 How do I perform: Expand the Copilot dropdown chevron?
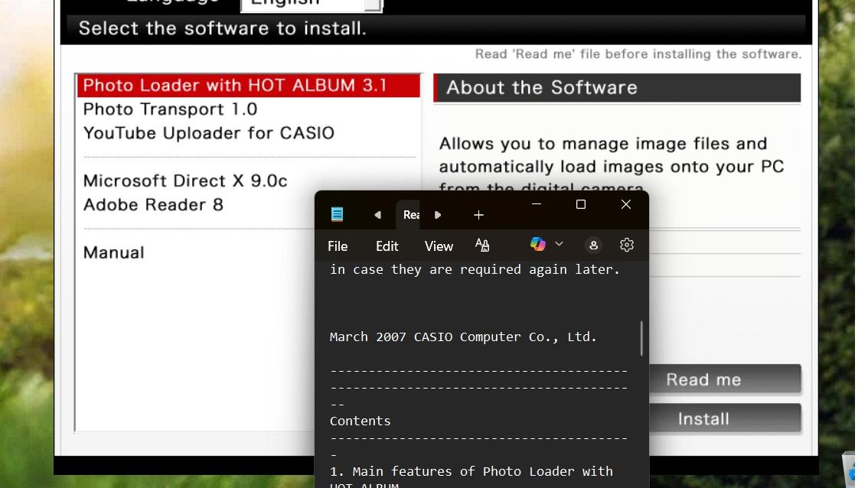point(559,244)
